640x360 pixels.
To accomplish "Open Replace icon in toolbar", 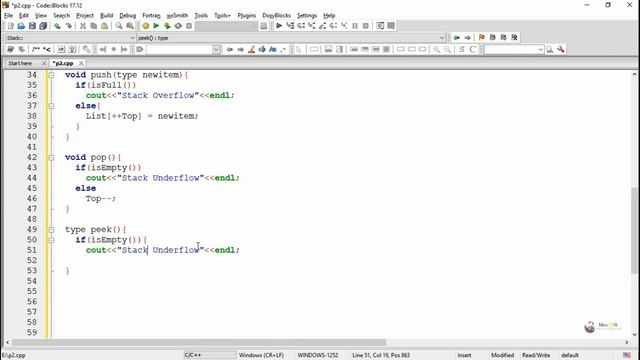I will coord(130,26).
